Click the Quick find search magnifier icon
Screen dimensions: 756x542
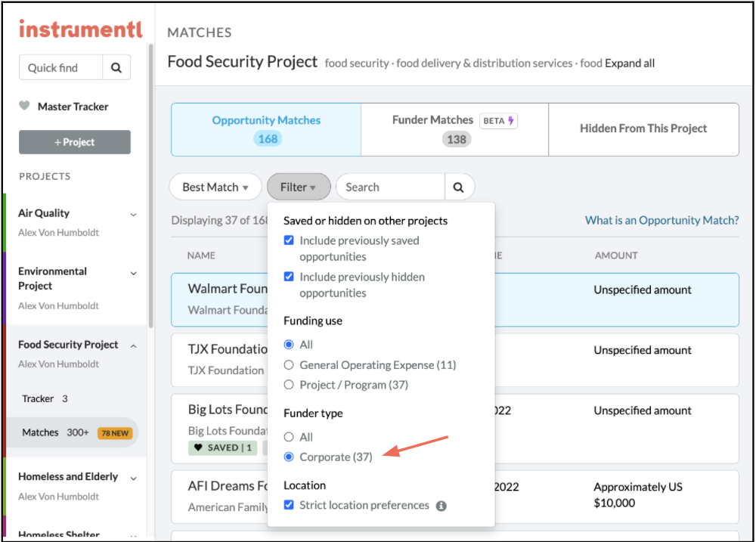point(116,67)
